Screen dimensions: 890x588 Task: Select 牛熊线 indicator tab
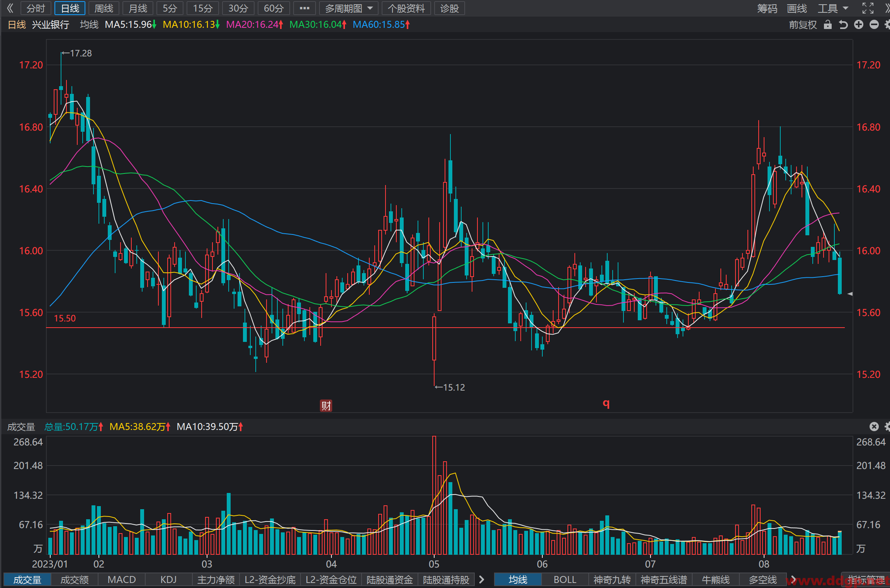tap(716, 580)
